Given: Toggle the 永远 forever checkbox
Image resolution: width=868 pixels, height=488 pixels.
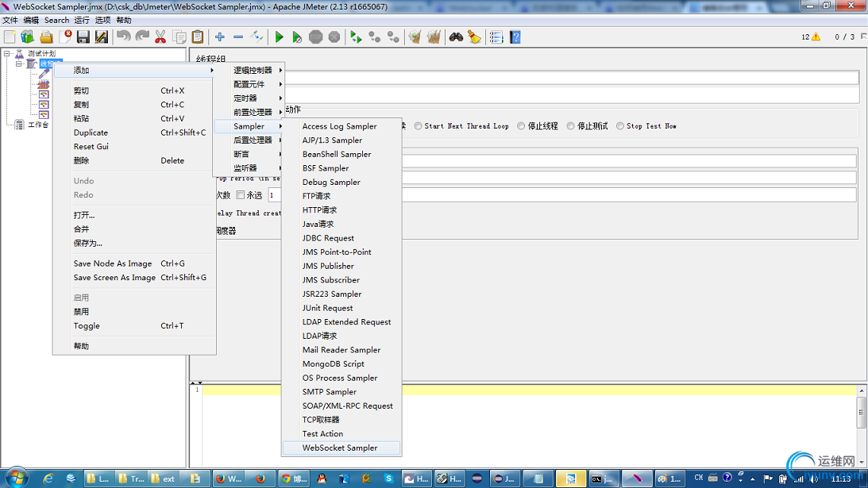Looking at the screenshot, I should coord(241,194).
